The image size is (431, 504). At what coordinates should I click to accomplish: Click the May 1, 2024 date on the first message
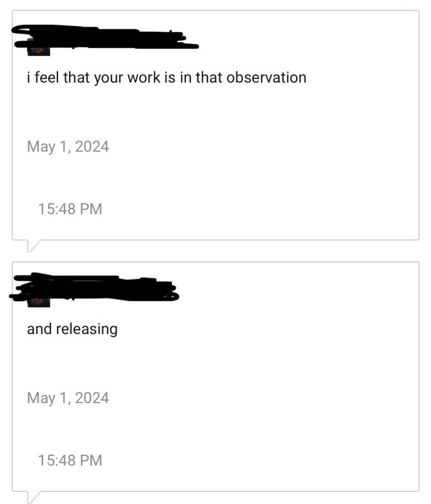[68, 146]
